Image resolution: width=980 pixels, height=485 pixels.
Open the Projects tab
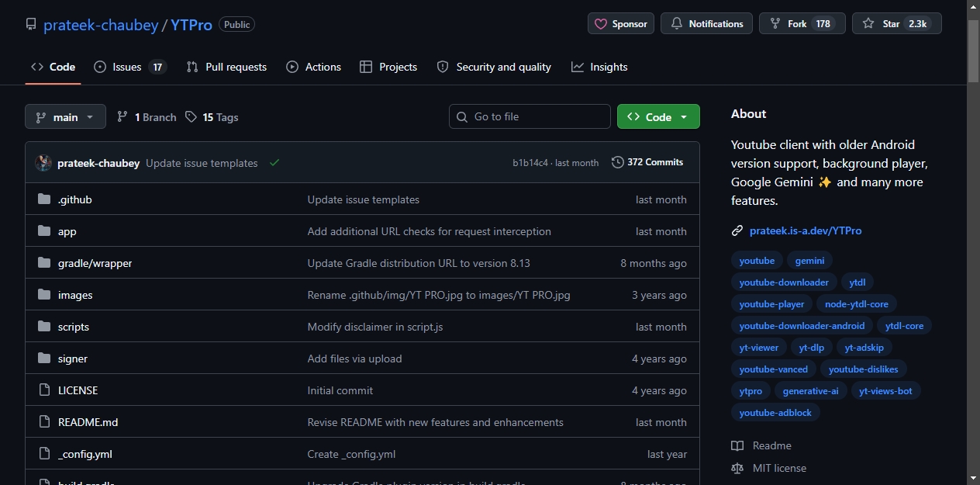pos(388,67)
